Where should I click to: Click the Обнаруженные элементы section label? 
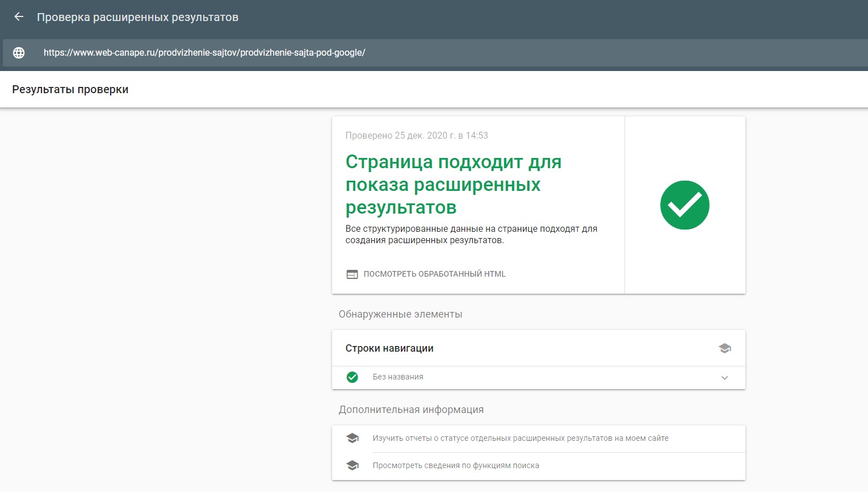point(400,314)
